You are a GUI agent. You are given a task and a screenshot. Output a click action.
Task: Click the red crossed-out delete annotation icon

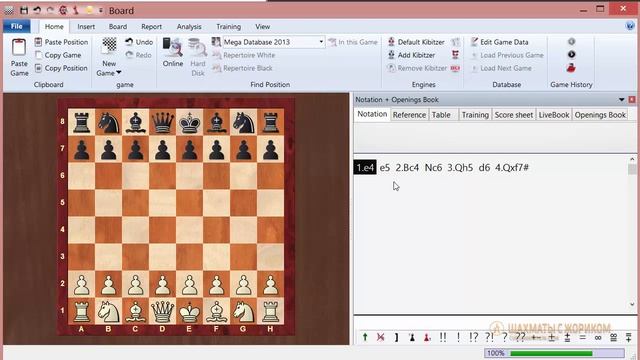pos(380,337)
